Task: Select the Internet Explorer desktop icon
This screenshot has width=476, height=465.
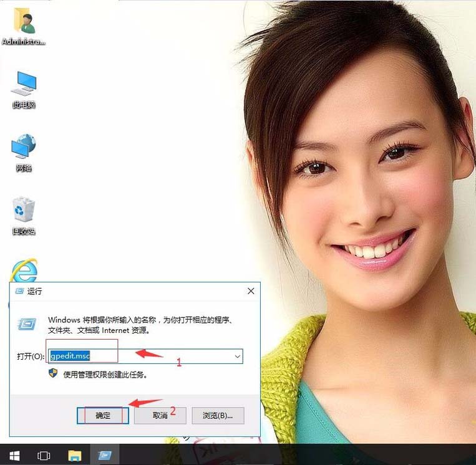Action: click(x=24, y=270)
